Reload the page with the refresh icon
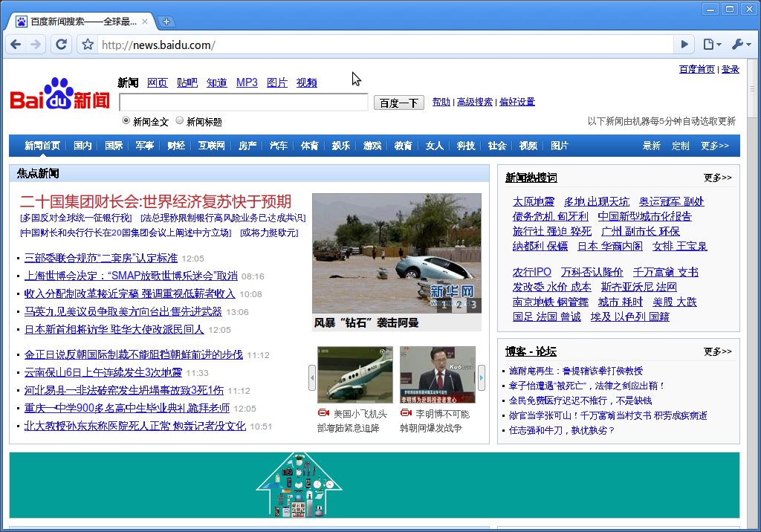761x532 pixels. tap(61, 45)
